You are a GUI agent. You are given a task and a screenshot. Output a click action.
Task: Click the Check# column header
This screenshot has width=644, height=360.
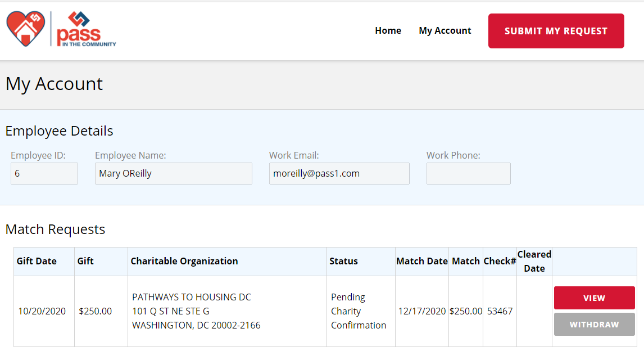[x=500, y=261]
